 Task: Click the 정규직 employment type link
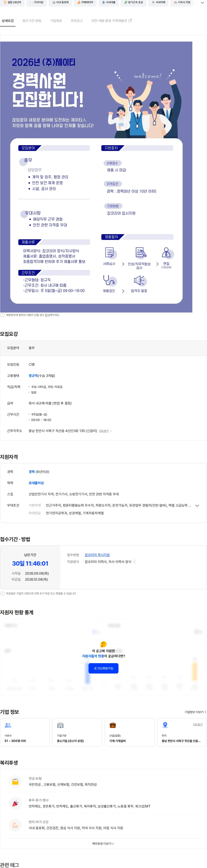tap(33, 376)
